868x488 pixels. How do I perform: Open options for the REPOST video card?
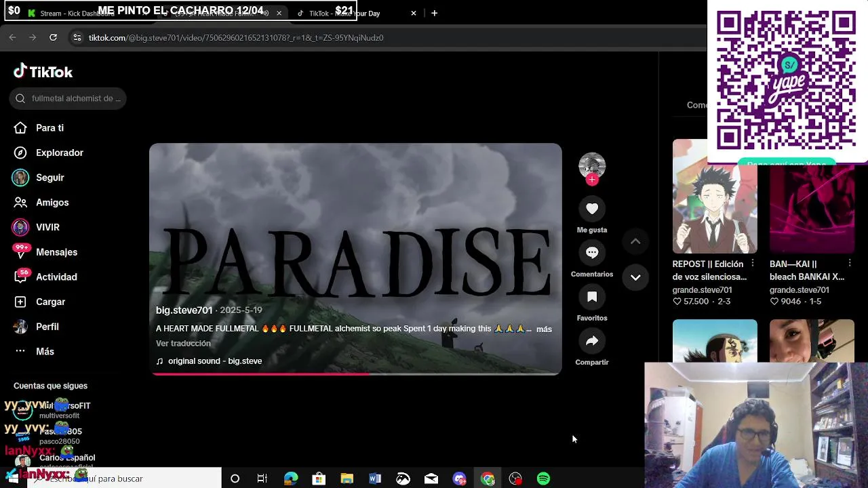tap(753, 263)
